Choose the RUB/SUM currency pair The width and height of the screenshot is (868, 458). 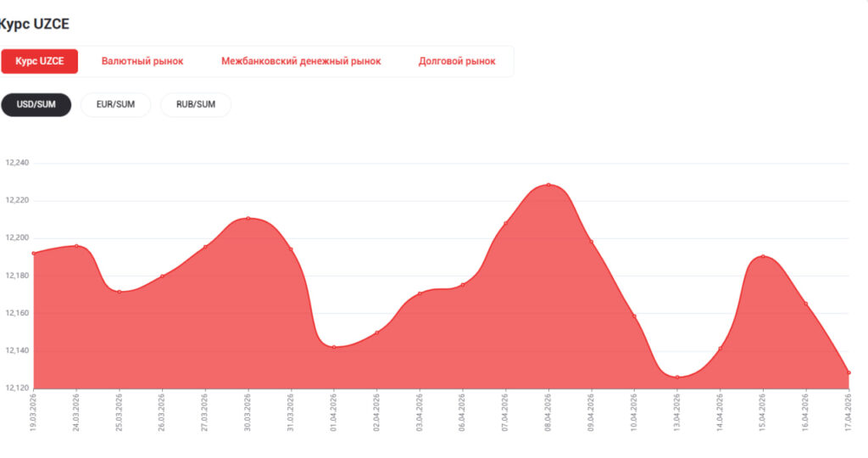click(196, 104)
